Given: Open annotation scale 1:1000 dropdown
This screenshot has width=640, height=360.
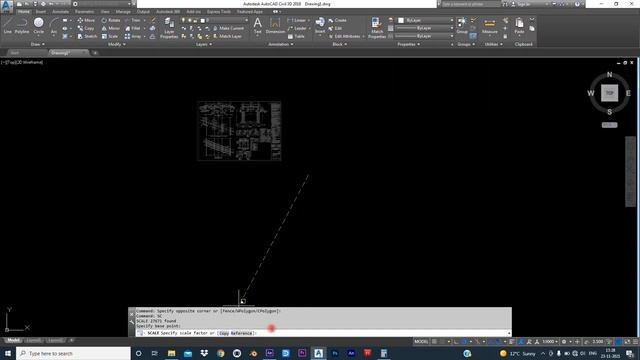Looking at the screenshot, I should [549, 342].
